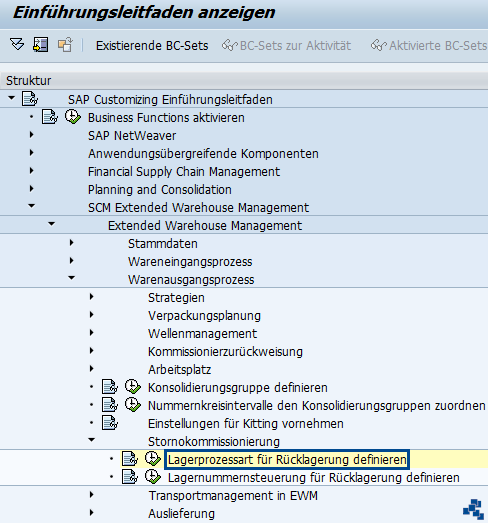488x523 pixels.
Task: Open documentation icon for Einstellungen für Kitting vornehmen
Action: pos(110,423)
